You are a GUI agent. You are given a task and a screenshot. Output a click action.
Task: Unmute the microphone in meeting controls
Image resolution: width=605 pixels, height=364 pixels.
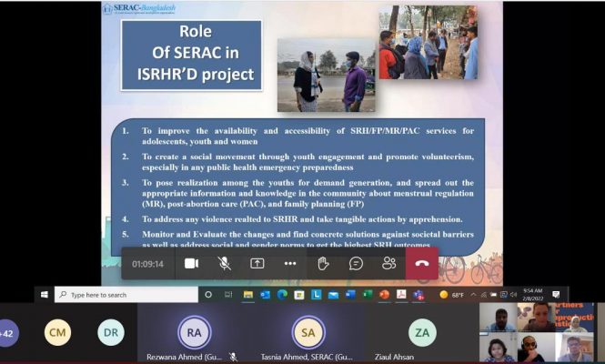pyautogui.click(x=224, y=264)
